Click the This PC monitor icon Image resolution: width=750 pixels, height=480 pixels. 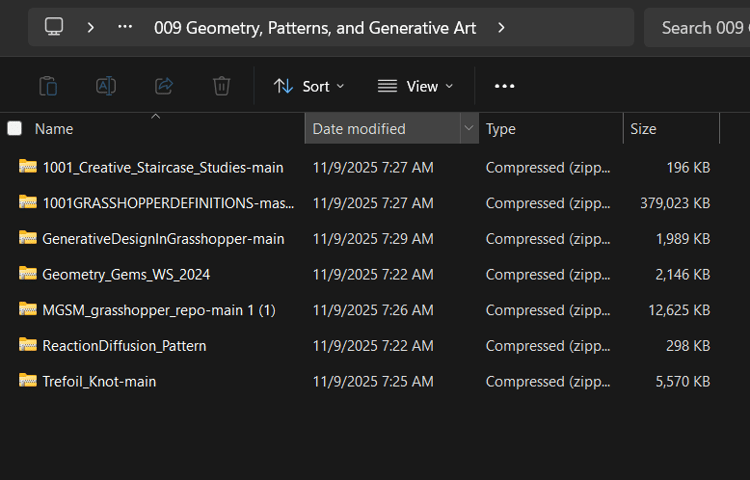54,28
